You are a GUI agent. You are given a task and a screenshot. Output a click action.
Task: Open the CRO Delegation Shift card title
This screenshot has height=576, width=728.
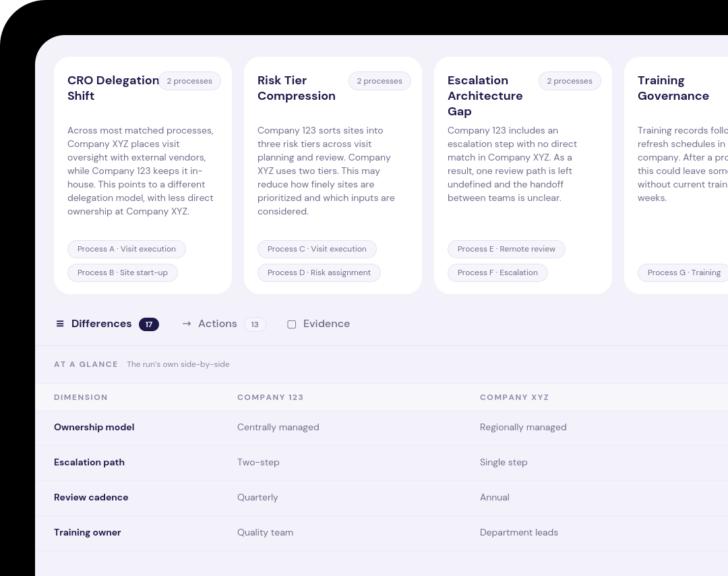point(113,88)
